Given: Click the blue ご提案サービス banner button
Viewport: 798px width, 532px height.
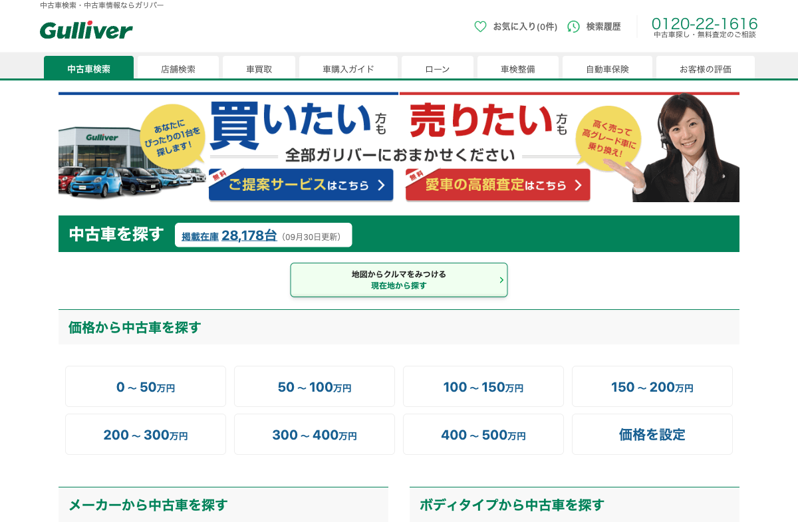Looking at the screenshot, I should tap(301, 185).
